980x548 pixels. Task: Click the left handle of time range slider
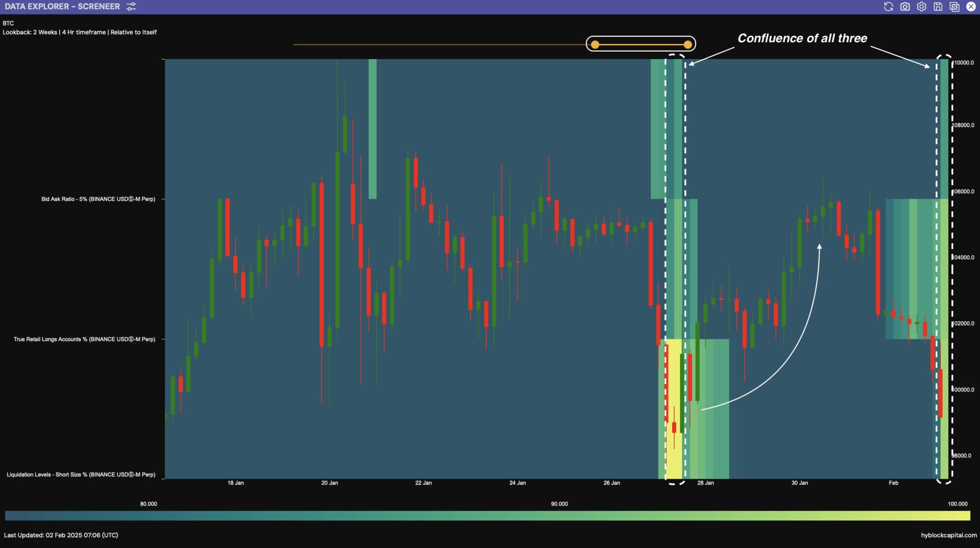click(x=595, y=45)
